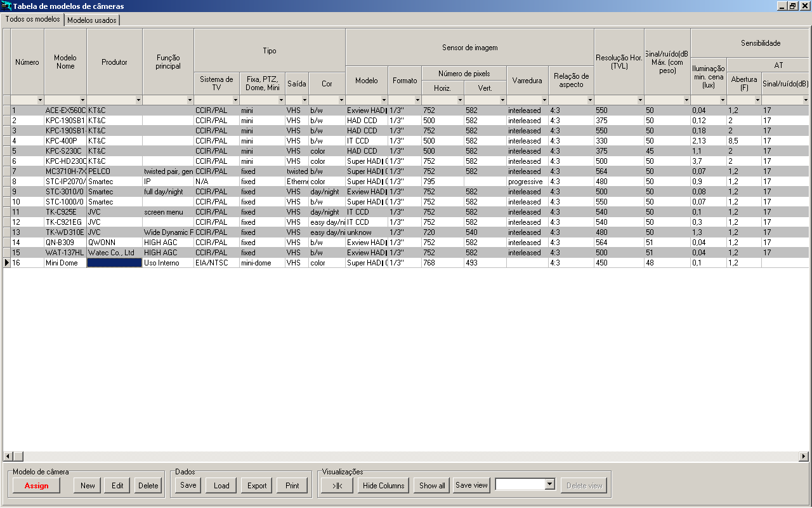
Task: Open the Número column filter dropdown
Action: click(40, 100)
